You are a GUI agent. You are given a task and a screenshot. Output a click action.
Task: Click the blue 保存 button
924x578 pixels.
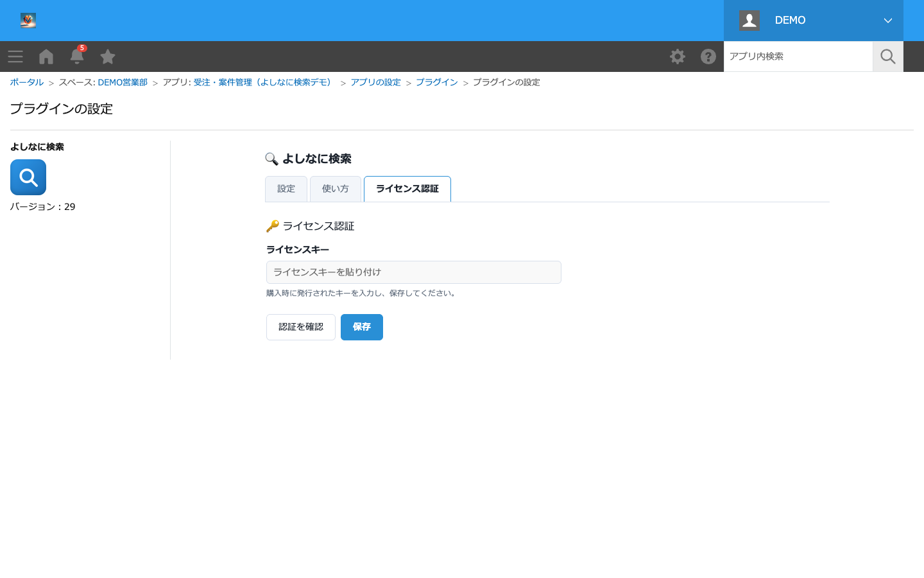[x=362, y=327]
